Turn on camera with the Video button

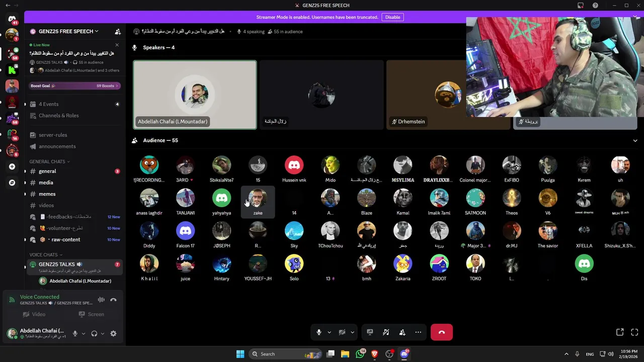34,314
